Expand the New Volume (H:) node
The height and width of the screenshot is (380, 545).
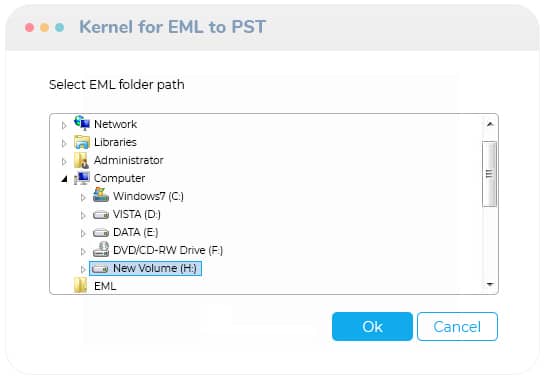83,269
